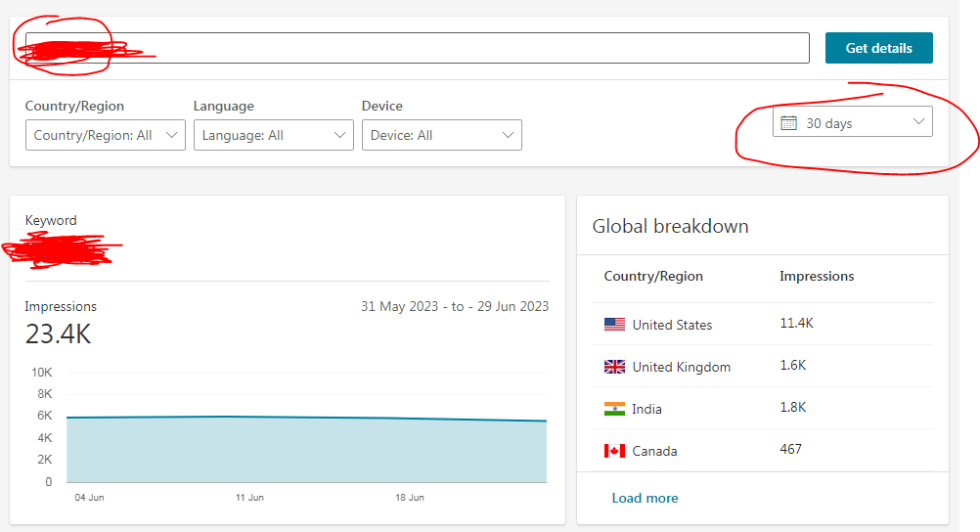Click the Impressions column header in Global breakdown
The width and height of the screenshot is (980, 532).
pos(817,277)
